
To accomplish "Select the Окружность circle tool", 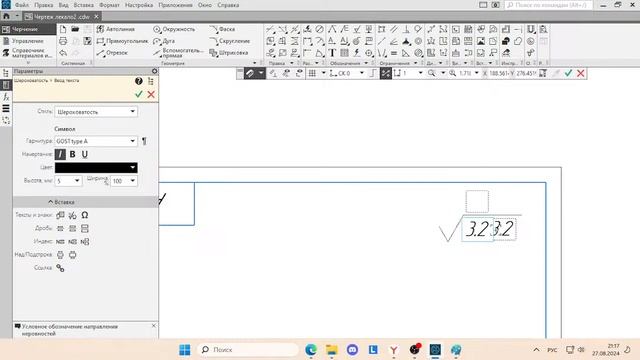I will click(x=174, y=29).
